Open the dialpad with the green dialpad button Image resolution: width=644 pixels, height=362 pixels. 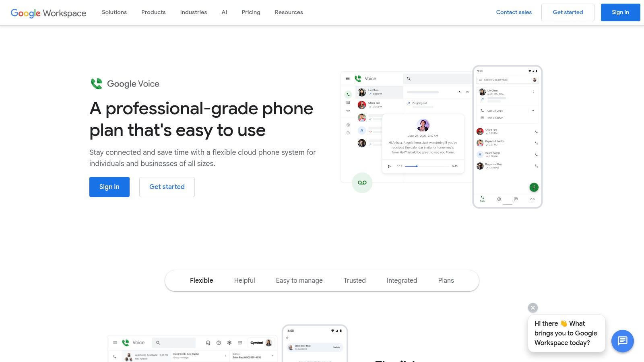534,187
